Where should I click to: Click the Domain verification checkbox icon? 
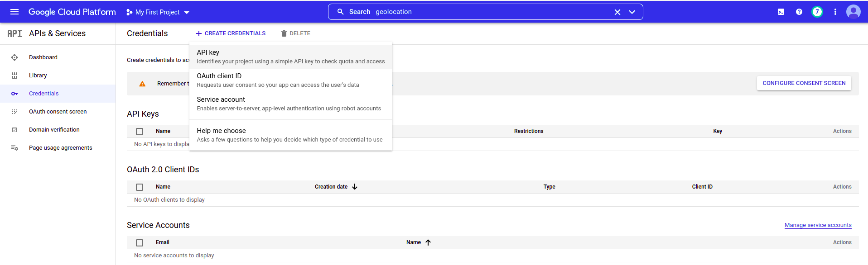[x=14, y=130]
